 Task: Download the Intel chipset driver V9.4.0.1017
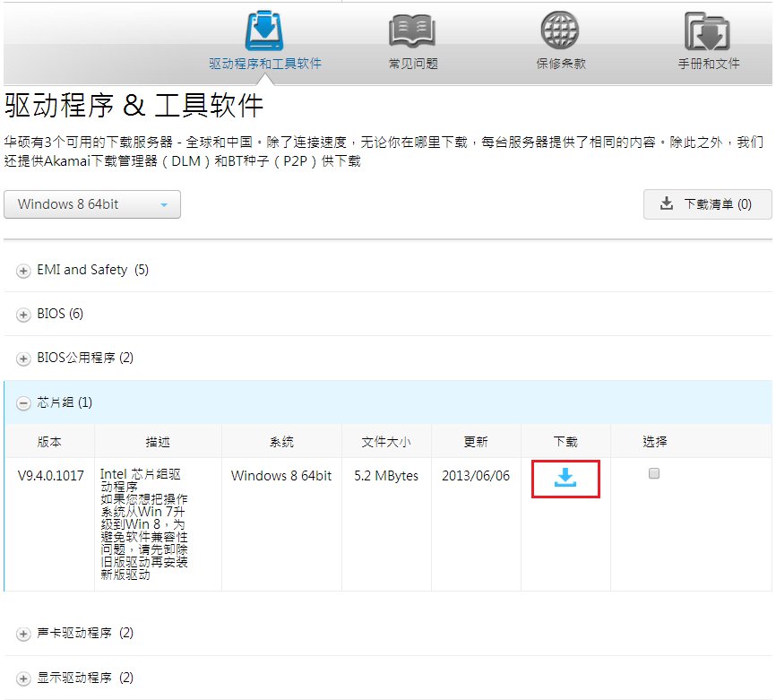(x=565, y=478)
